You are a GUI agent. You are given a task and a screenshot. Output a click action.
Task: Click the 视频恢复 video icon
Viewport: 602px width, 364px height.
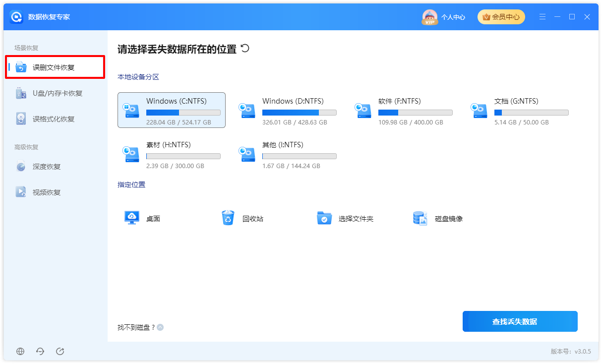tap(21, 192)
